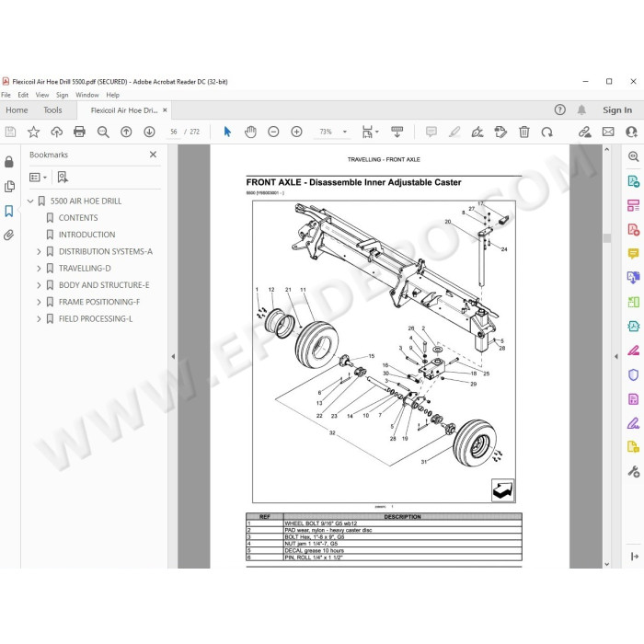
Task: Open share with others icon
Action: [x=631, y=132]
